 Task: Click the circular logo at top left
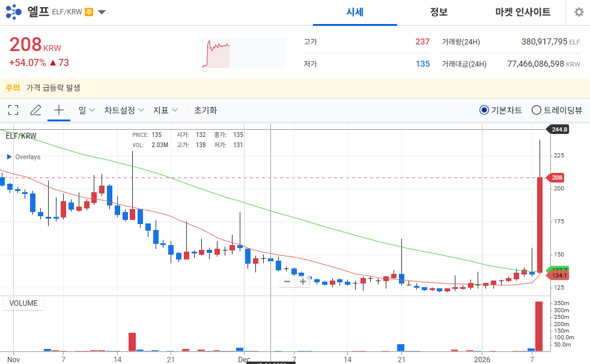pyautogui.click(x=13, y=11)
